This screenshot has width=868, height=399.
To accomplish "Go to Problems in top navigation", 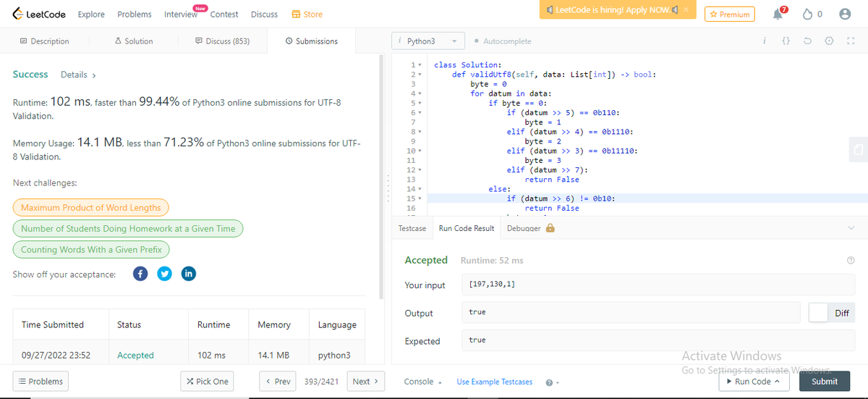I will (135, 14).
